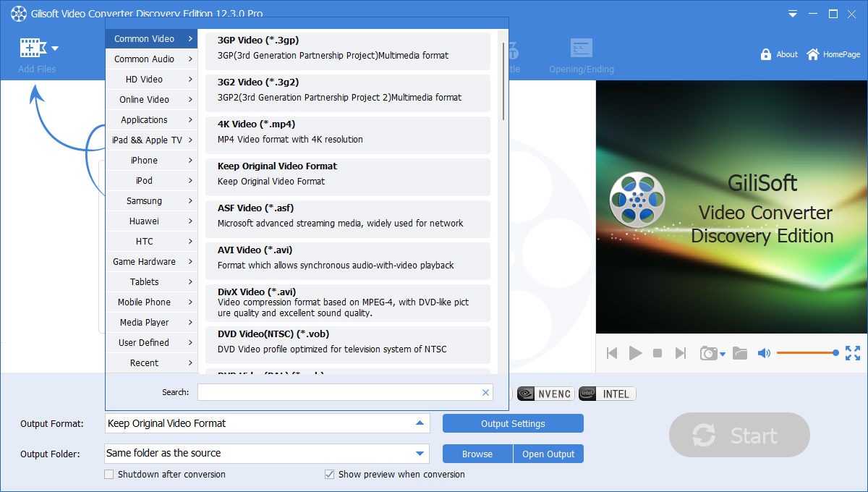Adjust the orange volume slider

(807, 353)
